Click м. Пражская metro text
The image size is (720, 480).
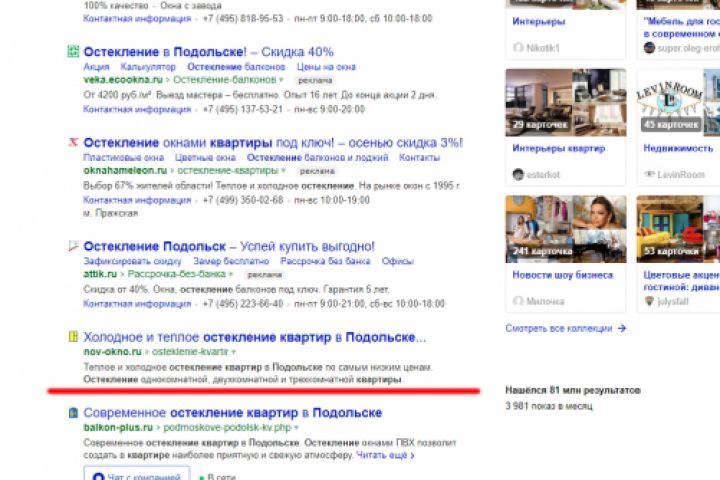pos(110,213)
